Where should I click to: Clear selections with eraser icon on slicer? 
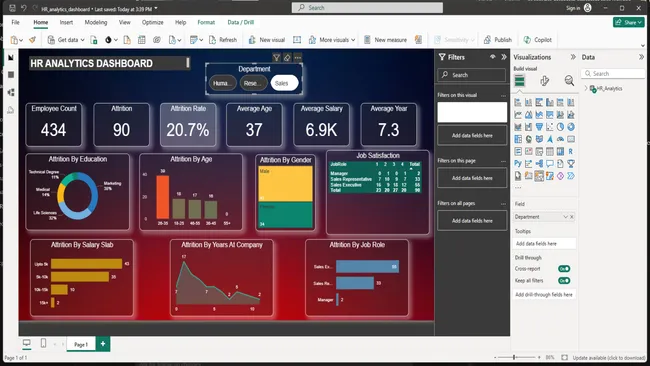287,58
